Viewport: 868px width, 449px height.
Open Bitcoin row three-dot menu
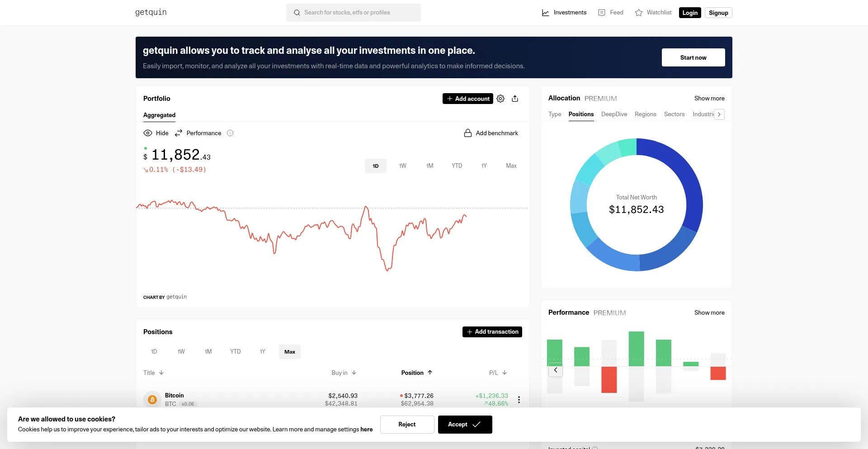519,400
